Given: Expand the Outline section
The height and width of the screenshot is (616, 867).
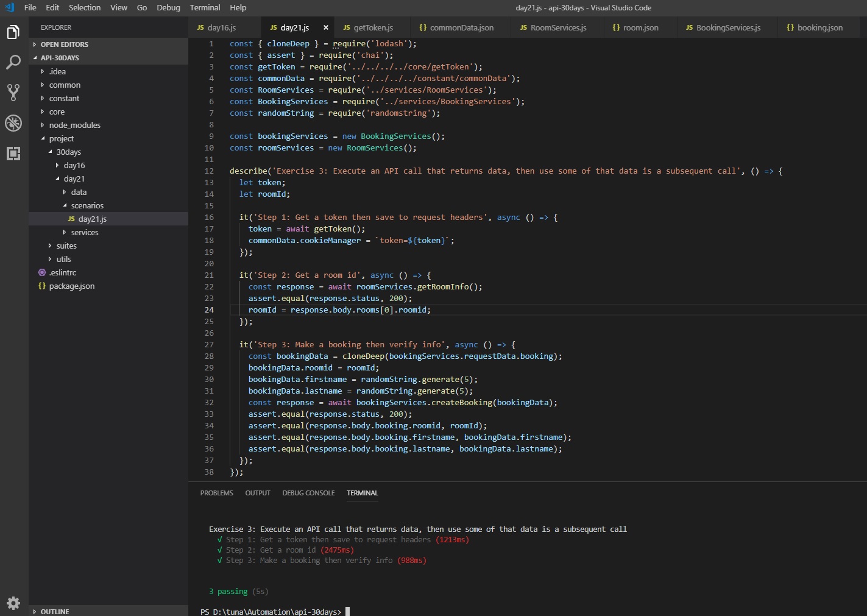Looking at the screenshot, I should tap(108, 611).
